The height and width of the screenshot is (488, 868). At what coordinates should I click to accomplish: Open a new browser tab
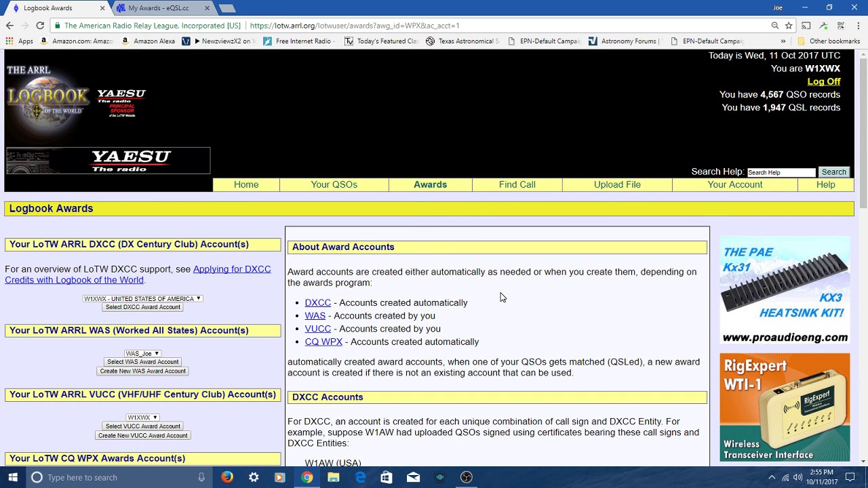[227, 8]
